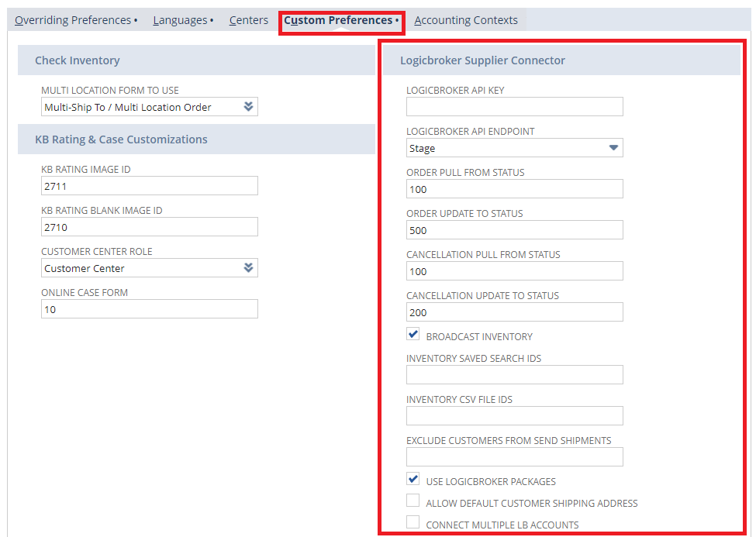Select the Order Pull From Status field
The height and width of the screenshot is (537, 756).
point(514,189)
